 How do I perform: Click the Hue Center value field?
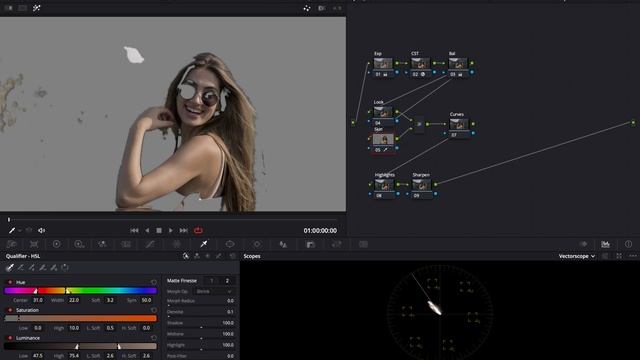(38, 300)
